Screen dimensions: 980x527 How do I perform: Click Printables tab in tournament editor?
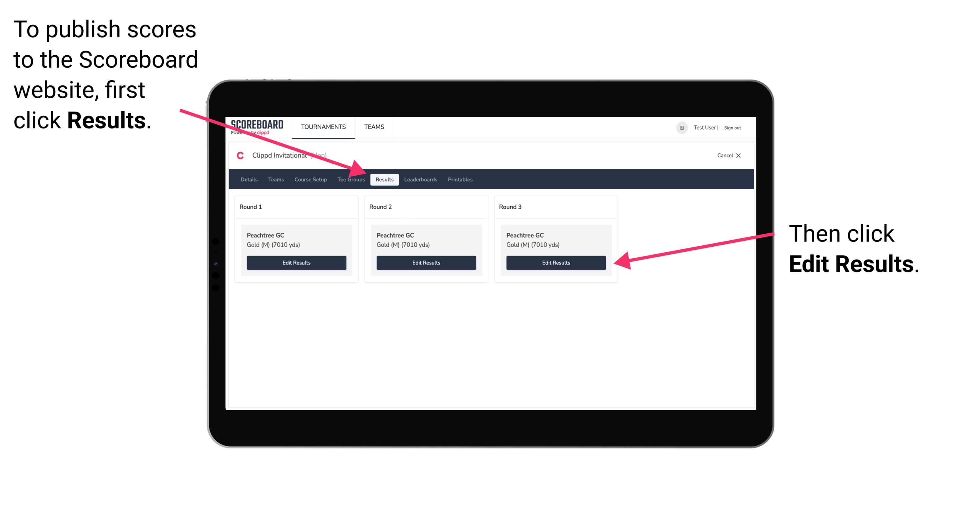[x=461, y=179]
